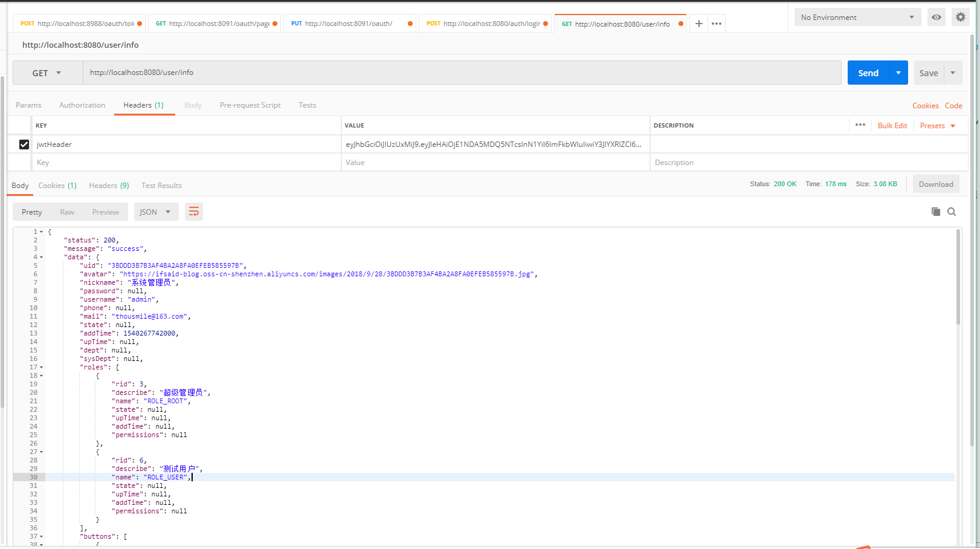Screen dimensions: 980x549
Task: Select the Preview view mode
Action: 106,212
